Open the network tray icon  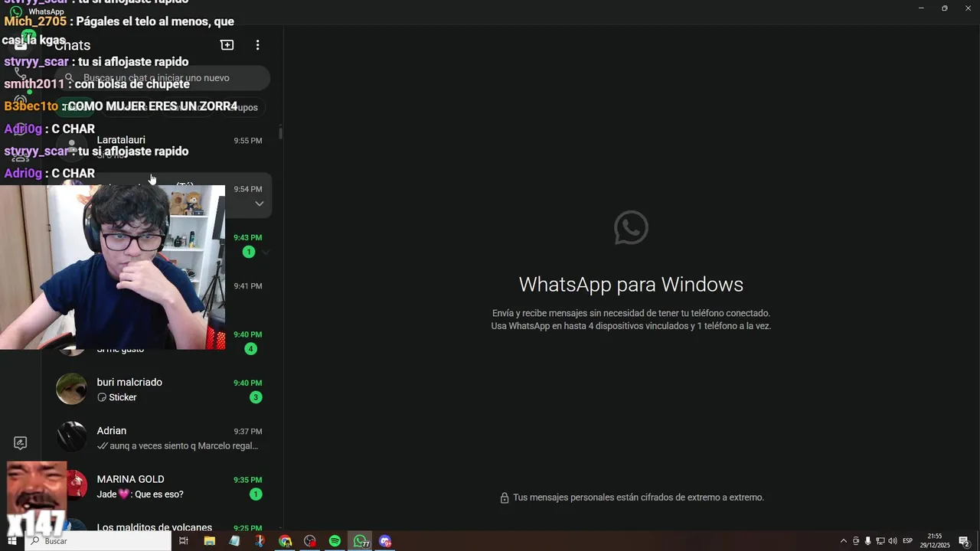click(x=880, y=541)
